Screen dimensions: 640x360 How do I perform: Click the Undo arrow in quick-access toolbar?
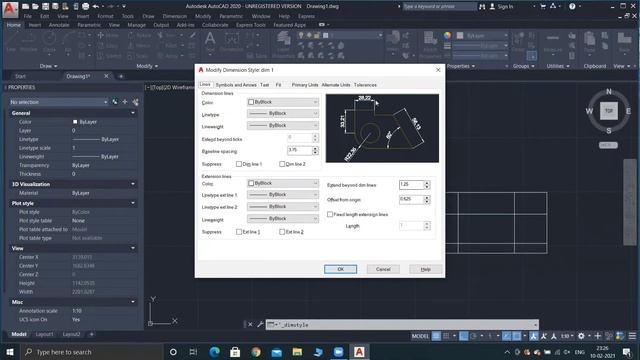pyautogui.click(x=96, y=7)
